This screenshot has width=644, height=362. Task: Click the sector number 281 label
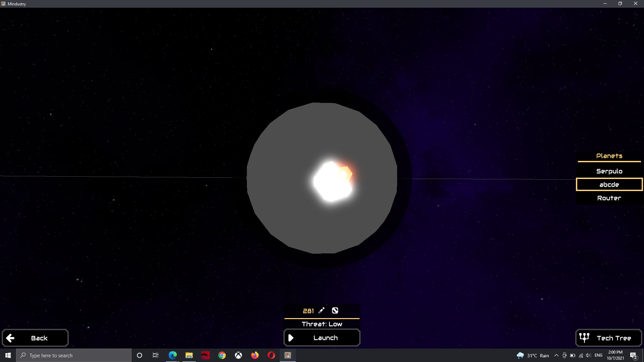click(x=308, y=311)
